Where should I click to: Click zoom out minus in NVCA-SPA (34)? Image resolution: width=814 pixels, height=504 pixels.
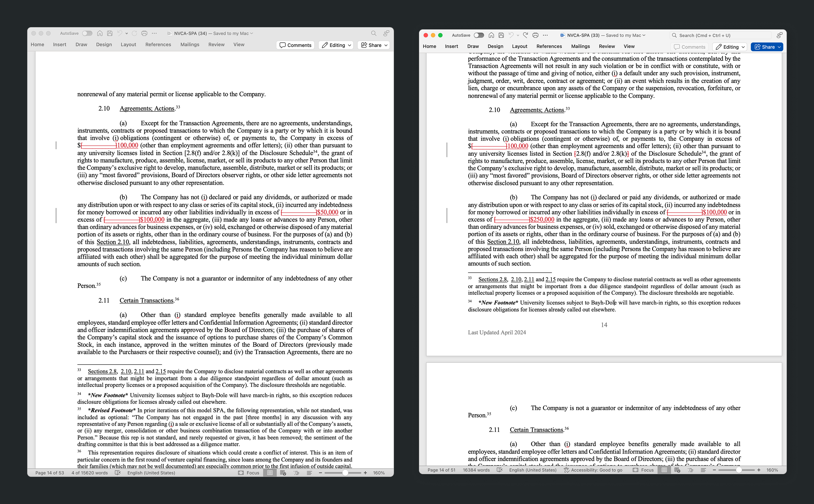pos(320,473)
